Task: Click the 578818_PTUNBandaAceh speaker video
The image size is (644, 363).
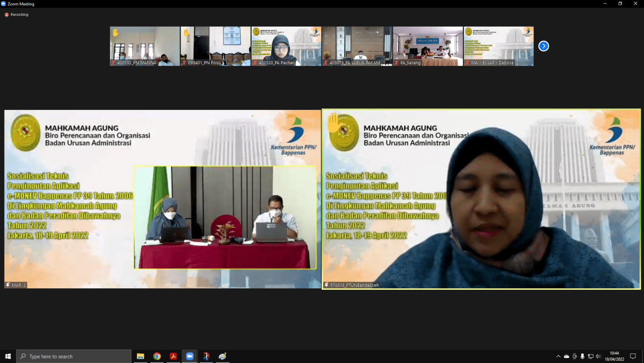Action: tap(481, 199)
